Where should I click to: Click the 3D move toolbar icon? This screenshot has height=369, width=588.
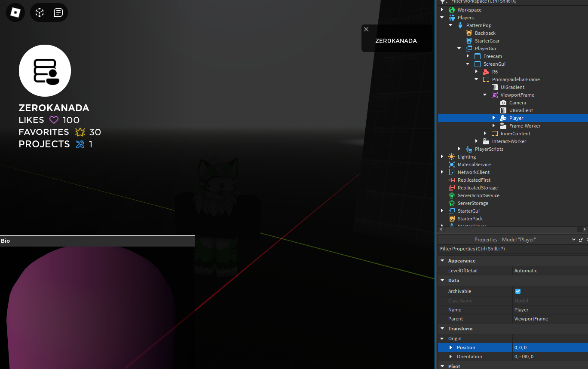(x=40, y=12)
